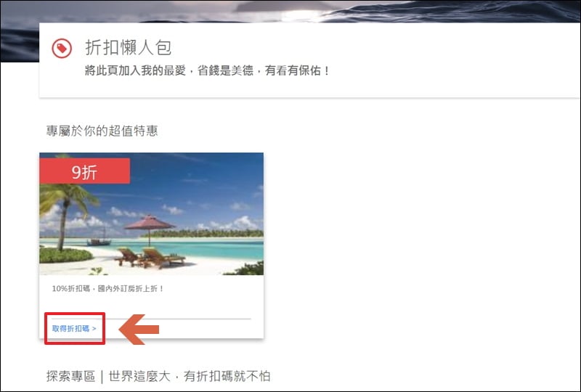The height and width of the screenshot is (392, 581).
Task: Click the chevron after 取得折扣碼
Action: pos(94,329)
